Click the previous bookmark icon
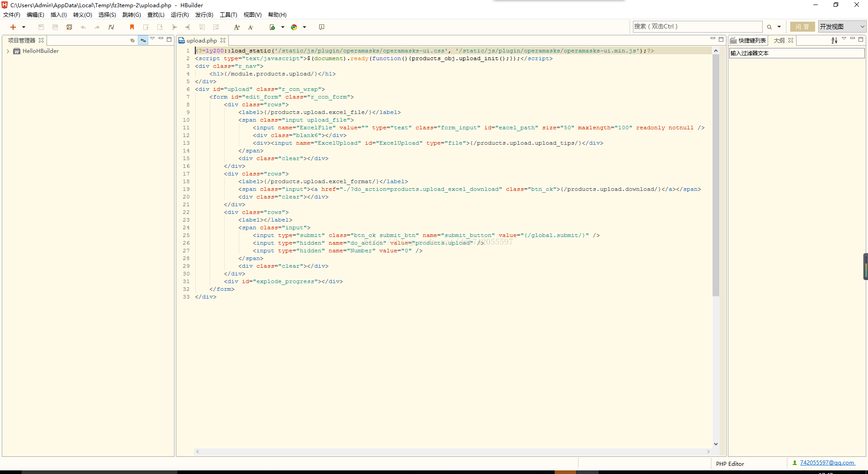Screen dimensions: 868x474 (146, 27)
